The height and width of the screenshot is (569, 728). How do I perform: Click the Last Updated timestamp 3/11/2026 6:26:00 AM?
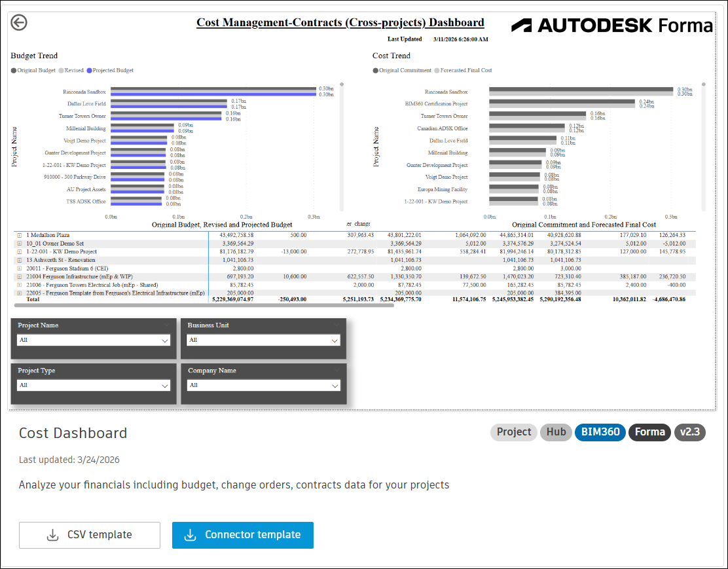click(x=461, y=39)
